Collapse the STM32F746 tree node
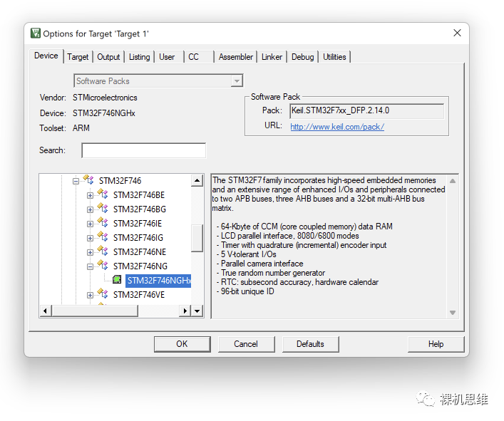504x421 pixels. [x=76, y=181]
